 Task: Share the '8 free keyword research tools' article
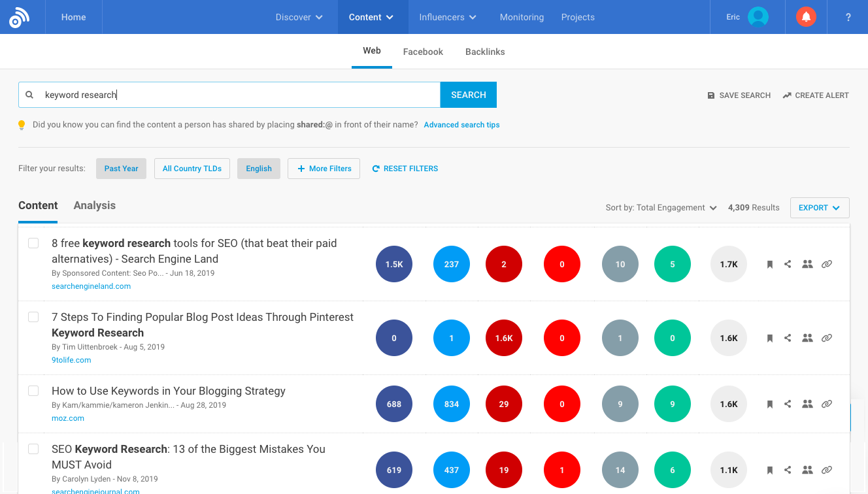788,265
